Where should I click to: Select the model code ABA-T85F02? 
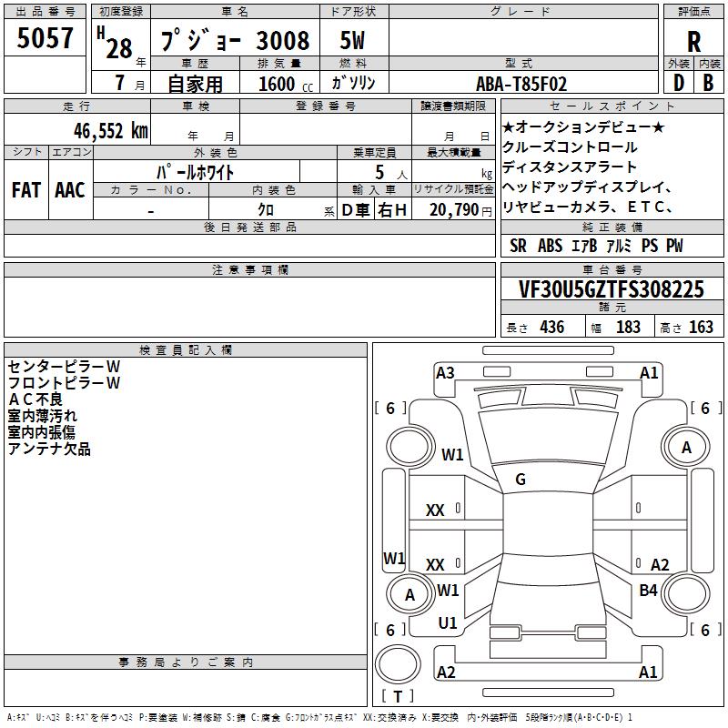coord(521,84)
